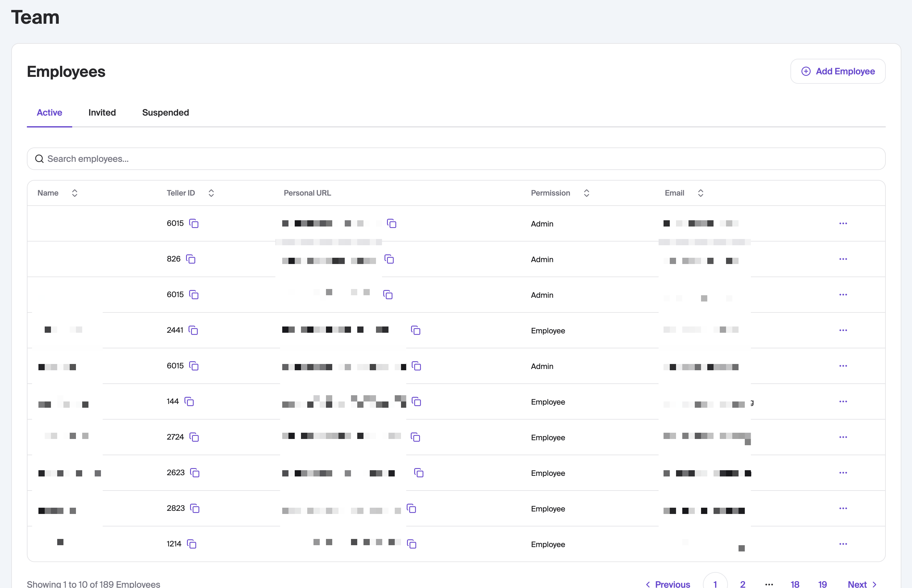The width and height of the screenshot is (912, 588).
Task: Copy Teller ID 144
Action: [x=189, y=402]
